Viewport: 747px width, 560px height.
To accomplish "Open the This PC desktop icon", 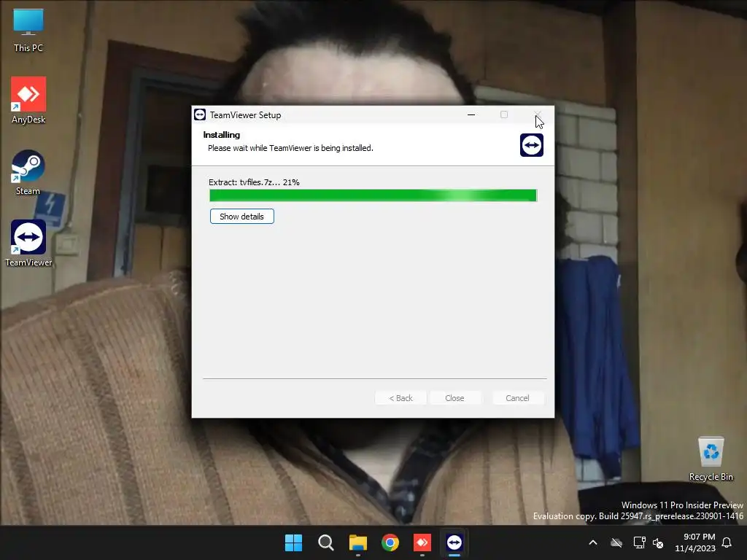I will 28,31.
